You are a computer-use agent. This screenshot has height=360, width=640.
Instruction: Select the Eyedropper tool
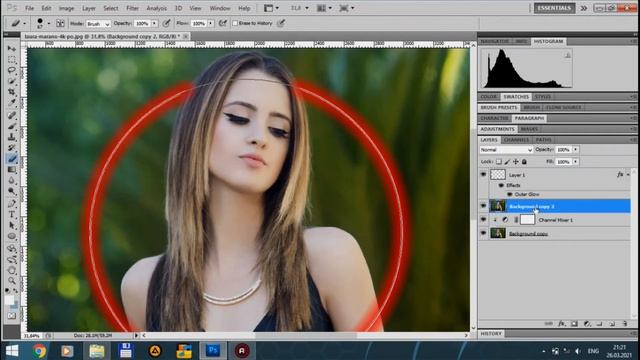11,103
